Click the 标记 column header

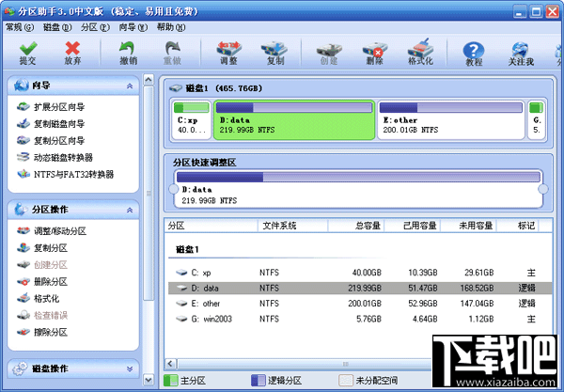pos(518,226)
